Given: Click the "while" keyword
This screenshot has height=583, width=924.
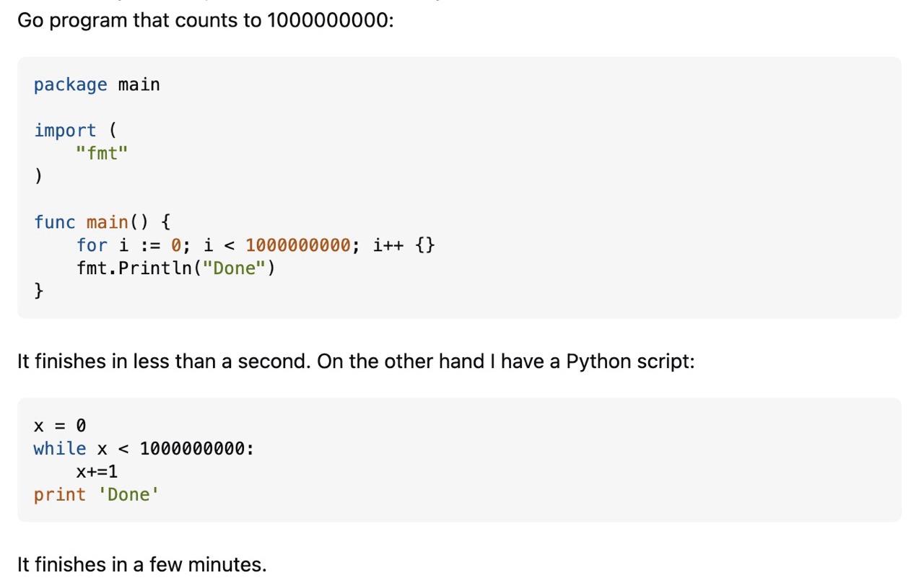Looking at the screenshot, I should pos(59,449).
